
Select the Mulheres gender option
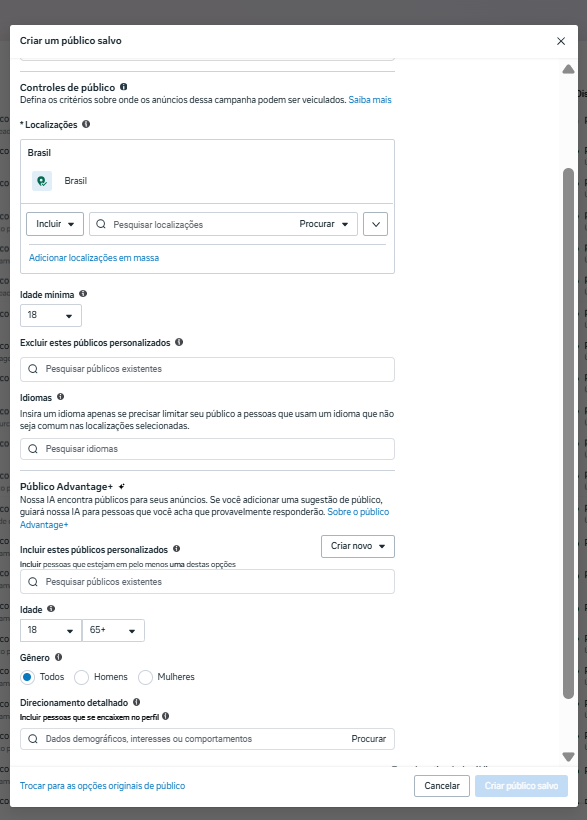145,677
